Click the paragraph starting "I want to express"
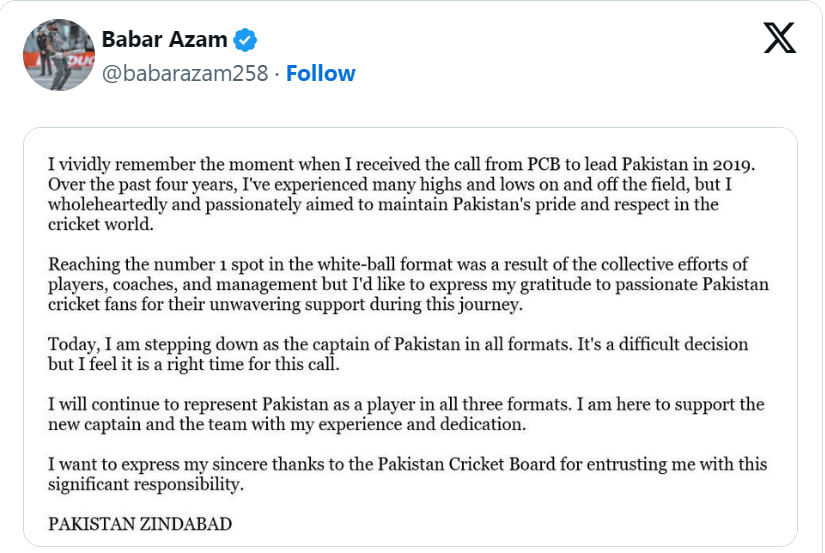The width and height of the screenshot is (825, 553). 400,474
